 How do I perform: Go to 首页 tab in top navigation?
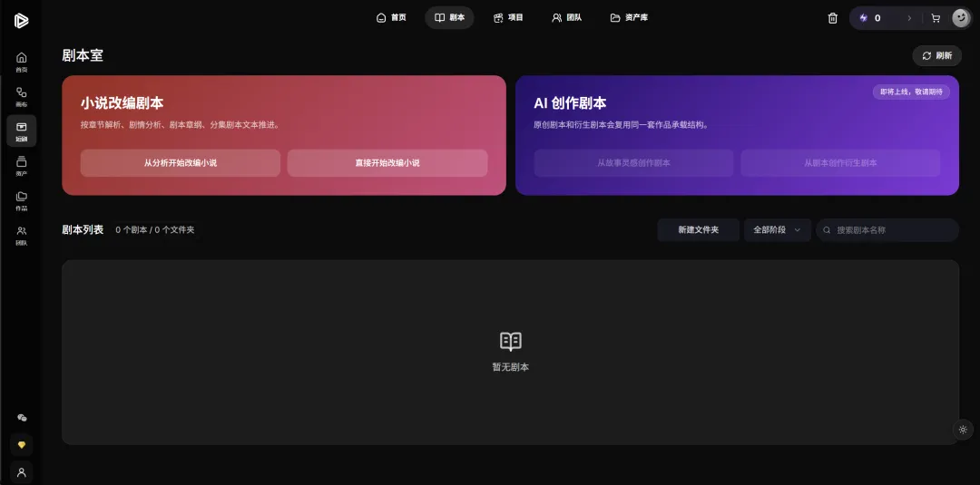coord(391,17)
